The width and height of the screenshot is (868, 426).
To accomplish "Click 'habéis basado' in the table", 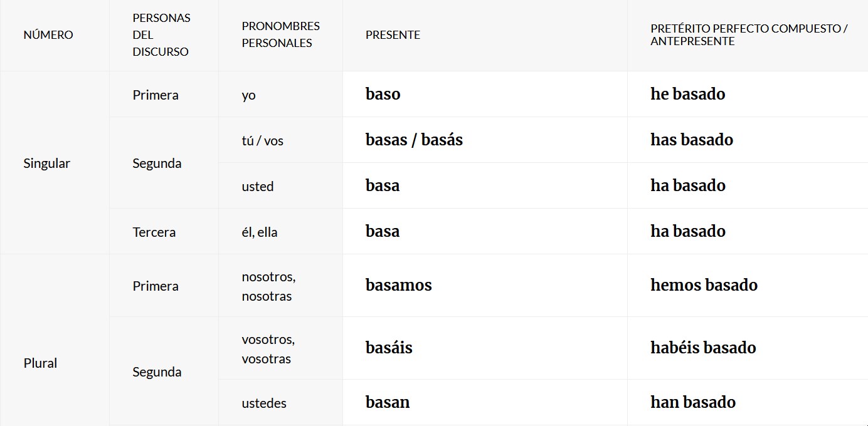I will [x=703, y=348].
